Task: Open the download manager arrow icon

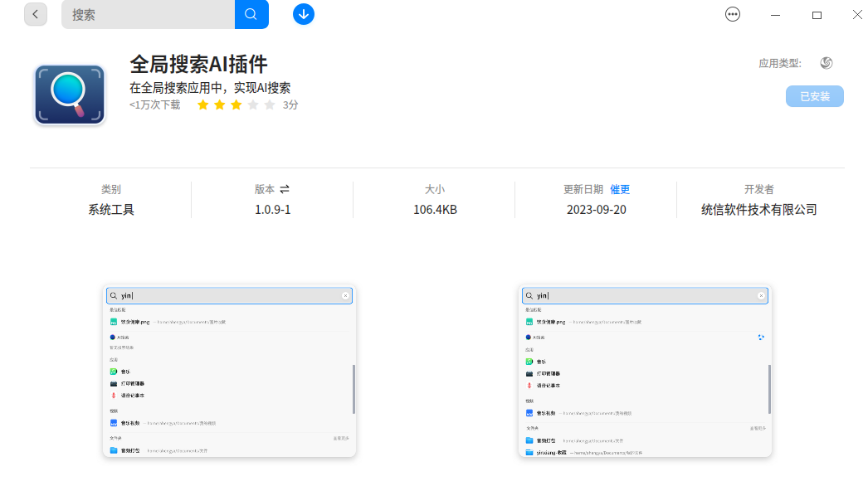Action: pyautogui.click(x=304, y=14)
